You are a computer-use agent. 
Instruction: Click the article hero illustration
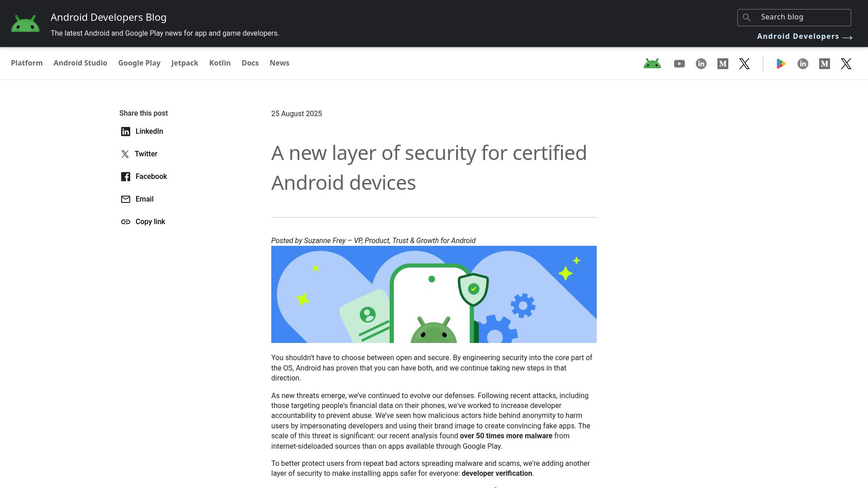[434, 294]
